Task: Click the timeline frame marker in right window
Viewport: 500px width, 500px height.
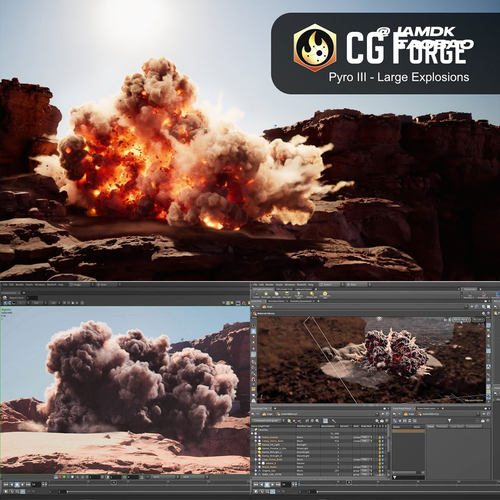Action: [349, 482]
